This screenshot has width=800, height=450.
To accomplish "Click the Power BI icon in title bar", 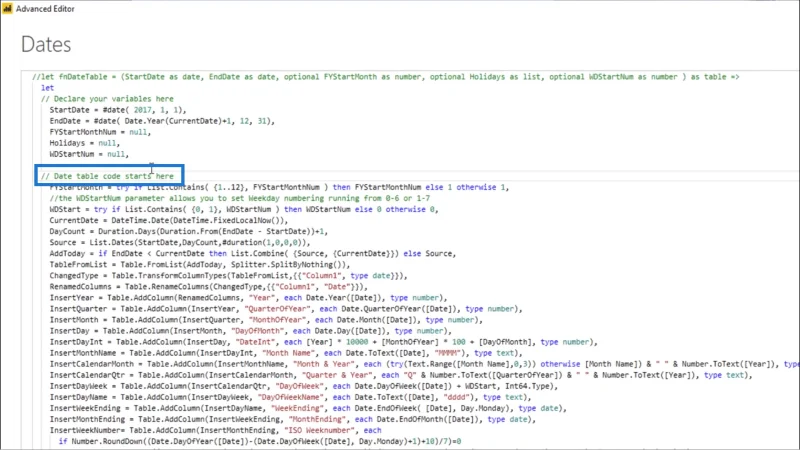I will 7,9.
